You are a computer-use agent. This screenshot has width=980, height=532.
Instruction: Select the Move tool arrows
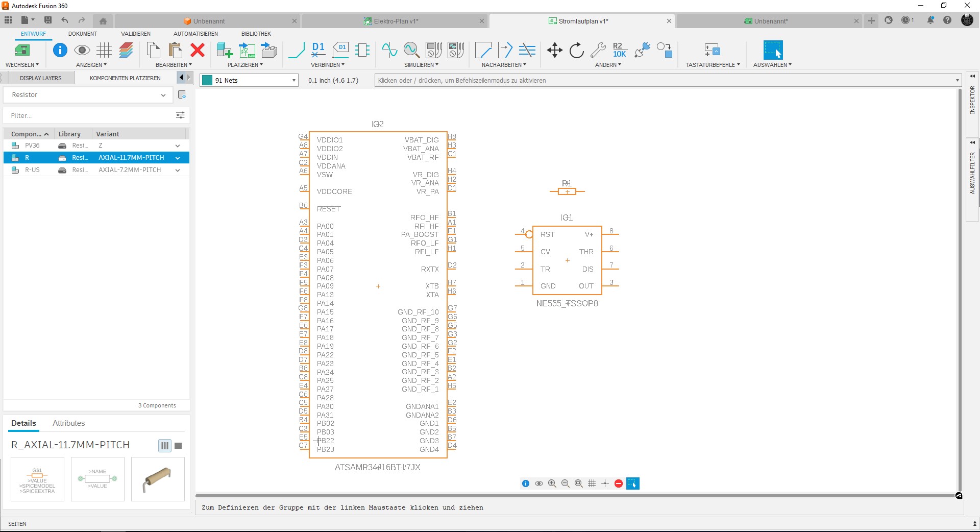click(x=555, y=50)
